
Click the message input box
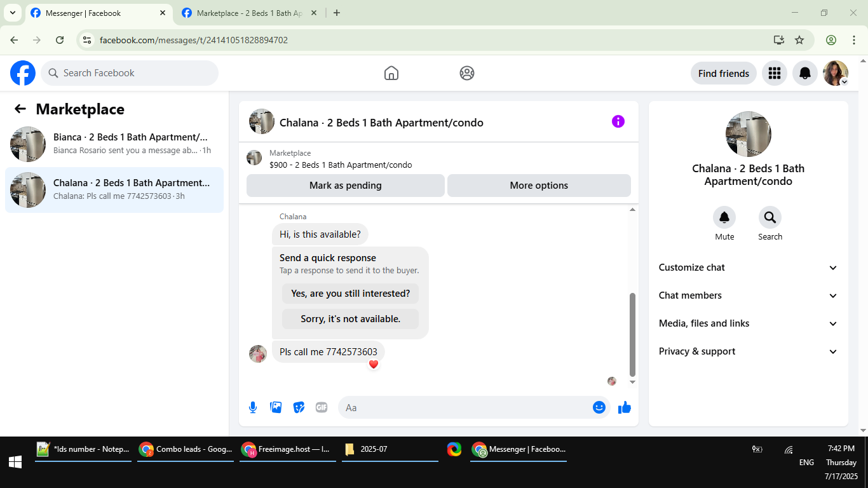tap(467, 407)
